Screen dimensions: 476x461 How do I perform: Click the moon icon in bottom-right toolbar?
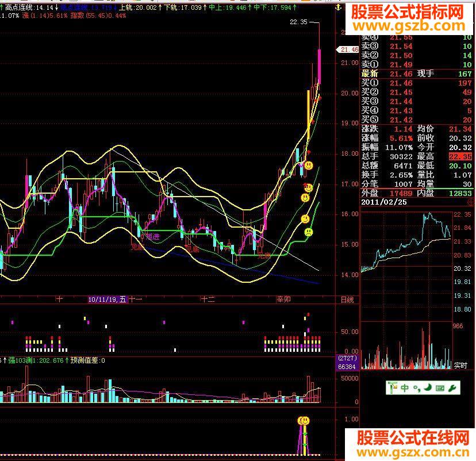(x=428, y=388)
